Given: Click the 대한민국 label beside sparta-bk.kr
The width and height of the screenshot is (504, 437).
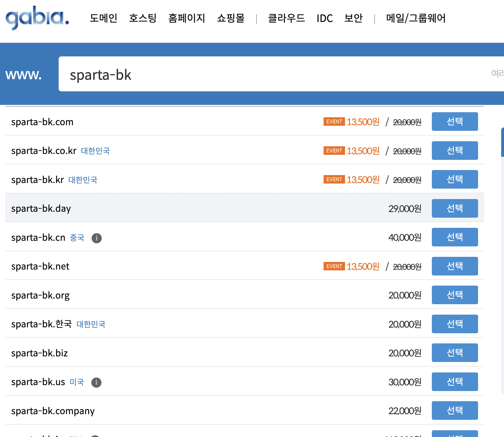Looking at the screenshot, I should pyautogui.click(x=83, y=180).
